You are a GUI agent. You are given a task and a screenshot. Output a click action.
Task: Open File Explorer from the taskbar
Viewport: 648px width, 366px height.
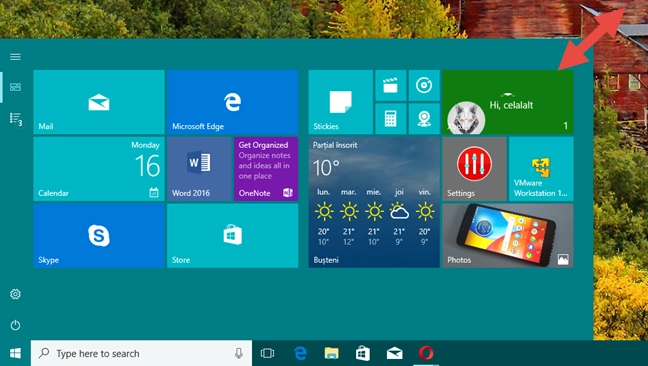(331, 353)
